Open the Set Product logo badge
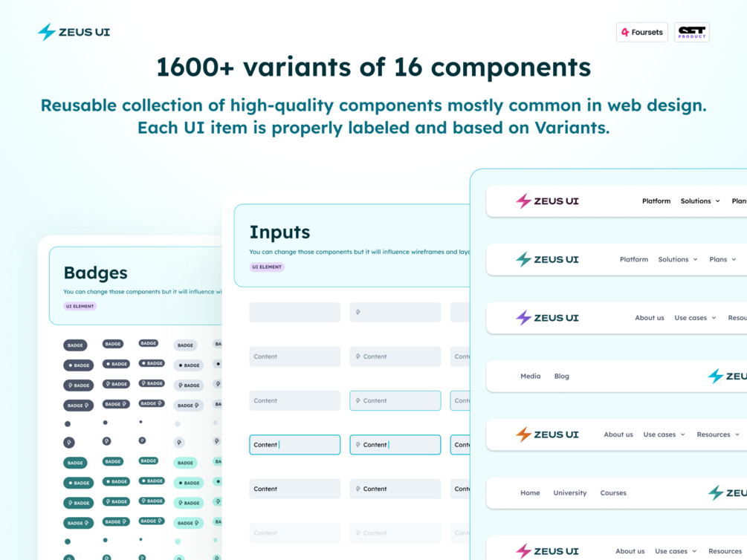This screenshot has height=560, width=747. click(692, 33)
